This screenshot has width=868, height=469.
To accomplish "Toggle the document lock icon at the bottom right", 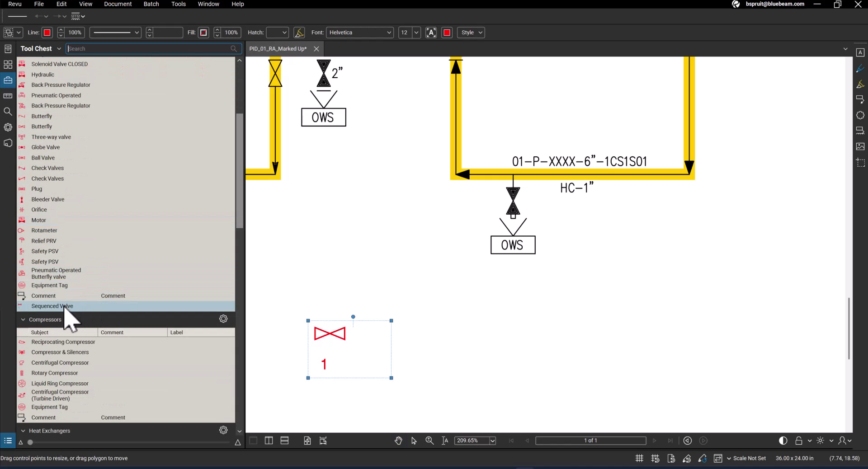I will click(x=799, y=441).
